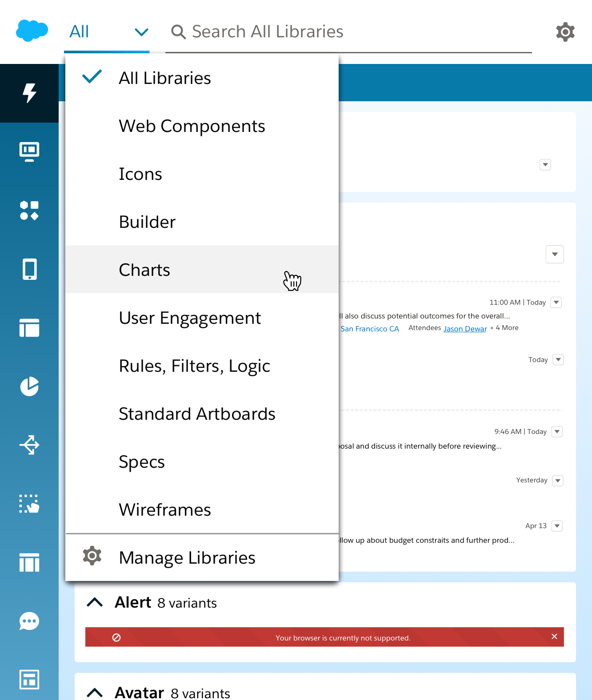Click the checkmark next to All Libraries

[92, 76]
